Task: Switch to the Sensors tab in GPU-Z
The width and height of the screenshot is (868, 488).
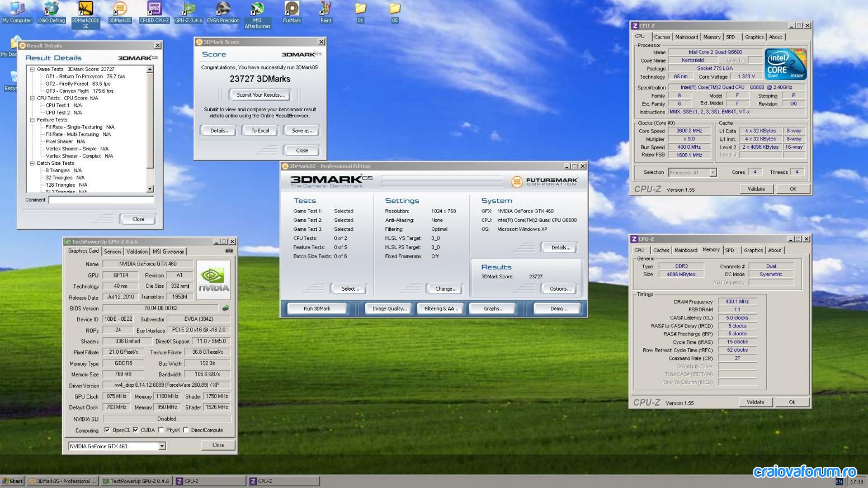Action: click(112, 252)
